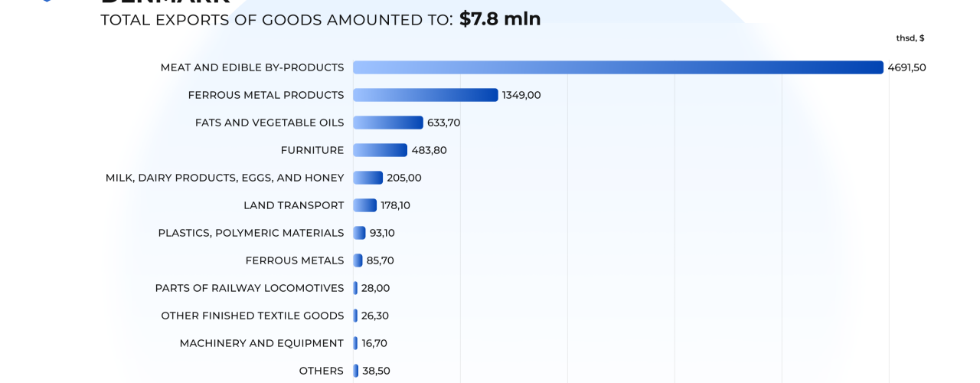
Task: Click the Total Exports of Goods heading text
Action: pyautogui.click(x=276, y=20)
